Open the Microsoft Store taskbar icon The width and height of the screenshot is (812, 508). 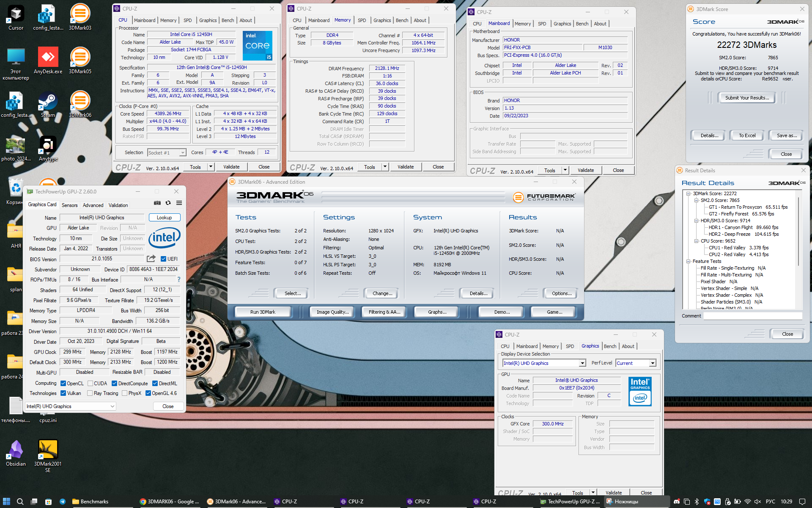[48, 501]
